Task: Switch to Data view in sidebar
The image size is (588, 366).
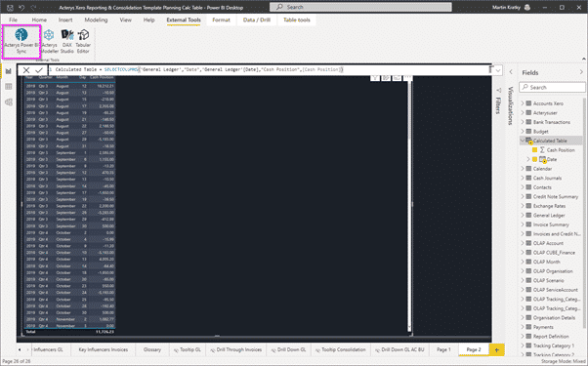Action: pyautogui.click(x=8, y=87)
